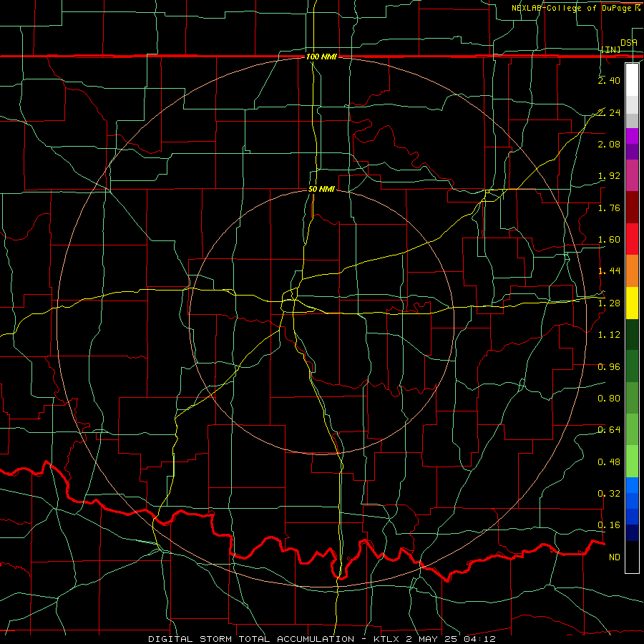Click the 50 NMI range ring label

[321, 189]
